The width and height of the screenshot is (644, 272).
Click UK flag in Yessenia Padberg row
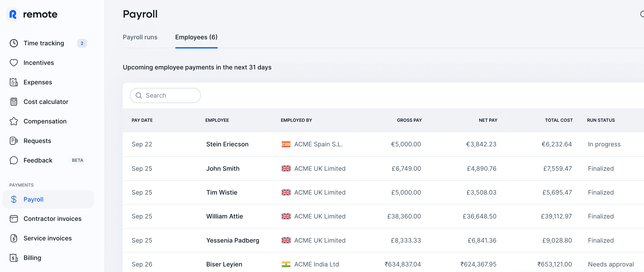coord(286,240)
